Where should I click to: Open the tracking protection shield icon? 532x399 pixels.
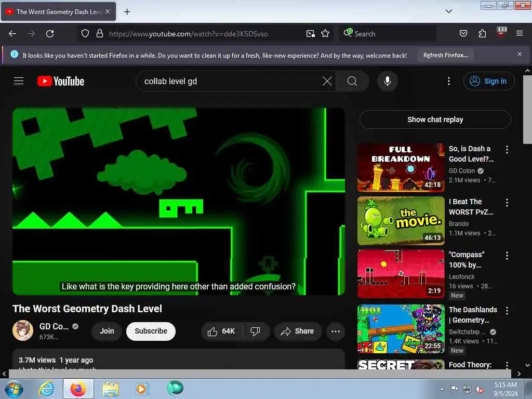85,34
